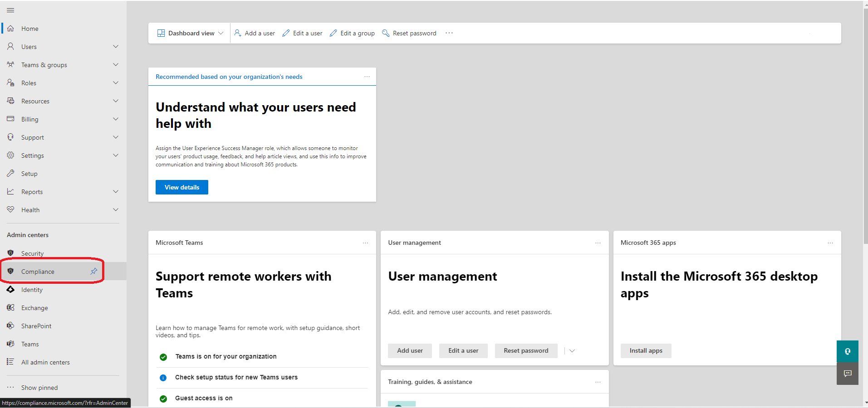Open Microsoft 365 apps card ellipsis
Screen dimensions: 868x408
pyautogui.click(x=830, y=243)
